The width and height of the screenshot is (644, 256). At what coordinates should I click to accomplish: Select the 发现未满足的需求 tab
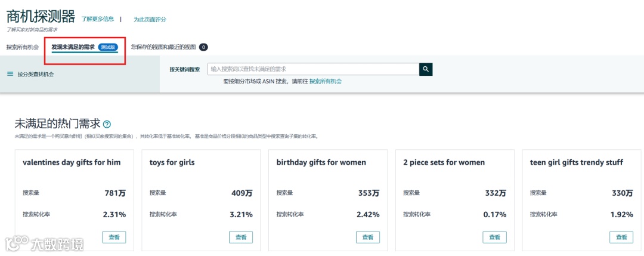point(73,47)
